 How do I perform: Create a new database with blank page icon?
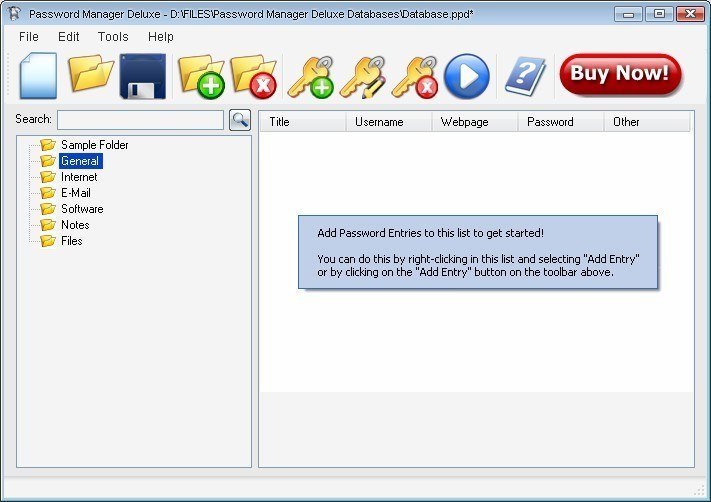pyautogui.click(x=38, y=75)
